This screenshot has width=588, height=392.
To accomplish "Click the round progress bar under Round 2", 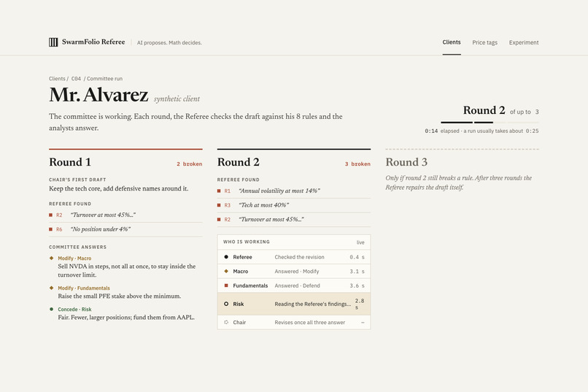I will [x=490, y=123].
